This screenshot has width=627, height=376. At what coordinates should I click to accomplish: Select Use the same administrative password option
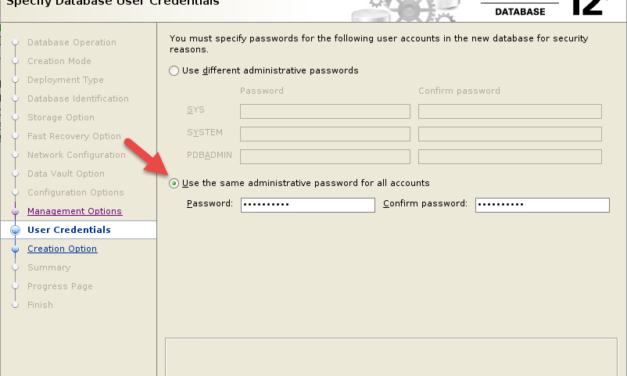174,183
